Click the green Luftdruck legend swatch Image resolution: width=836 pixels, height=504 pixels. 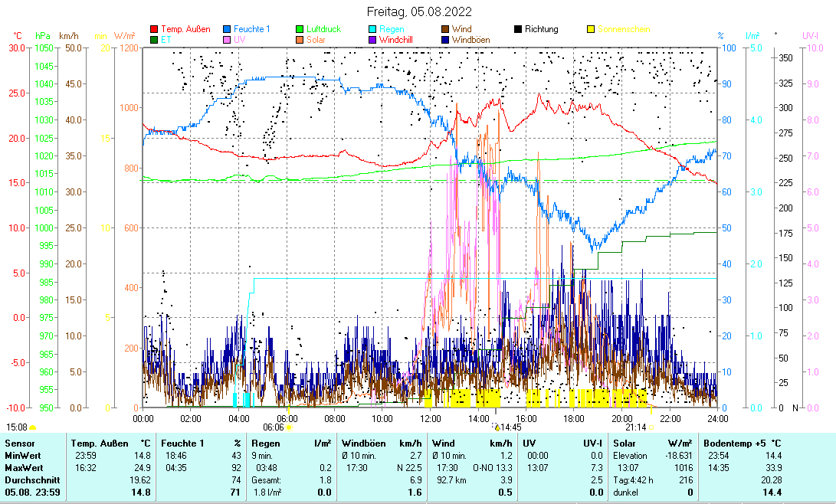point(300,29)
